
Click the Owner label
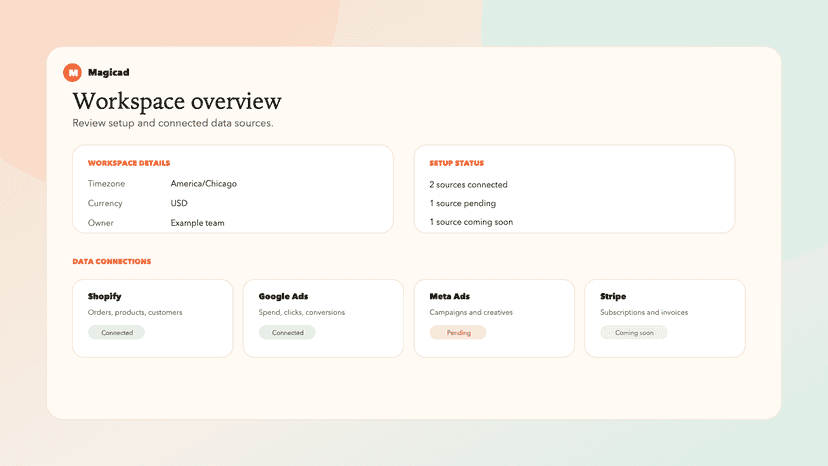(x=100, y=223)
